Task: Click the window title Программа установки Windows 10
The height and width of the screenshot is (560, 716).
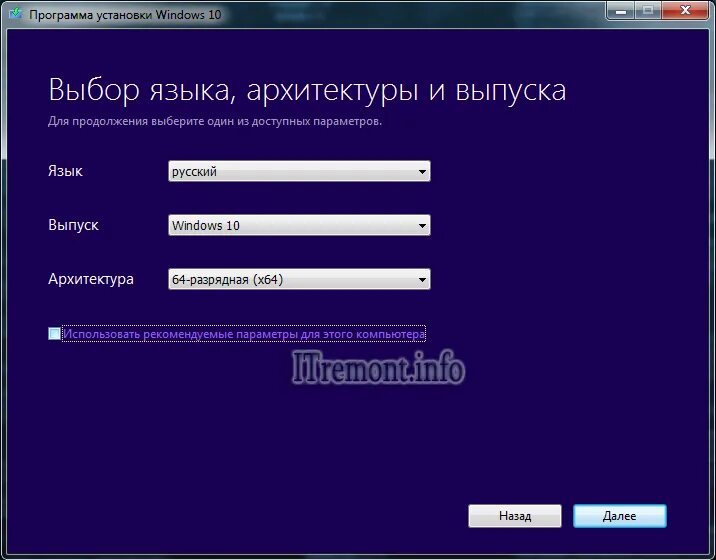Action: point(125,15)
